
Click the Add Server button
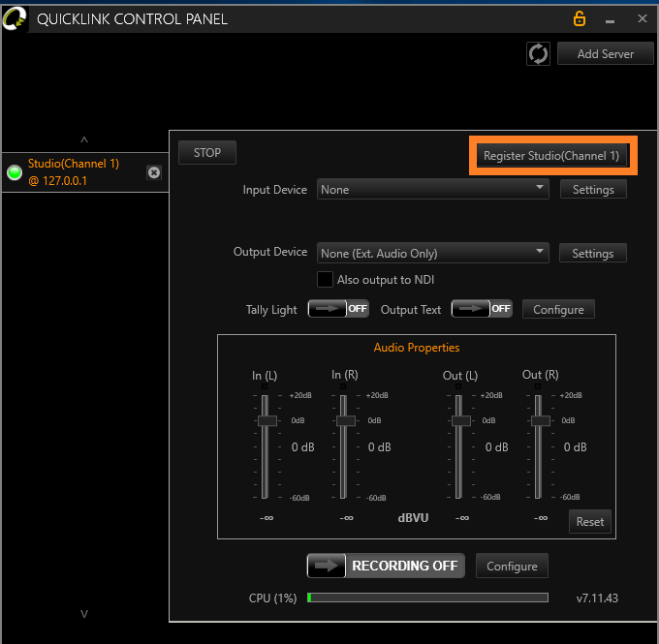(x=605, y=54)
